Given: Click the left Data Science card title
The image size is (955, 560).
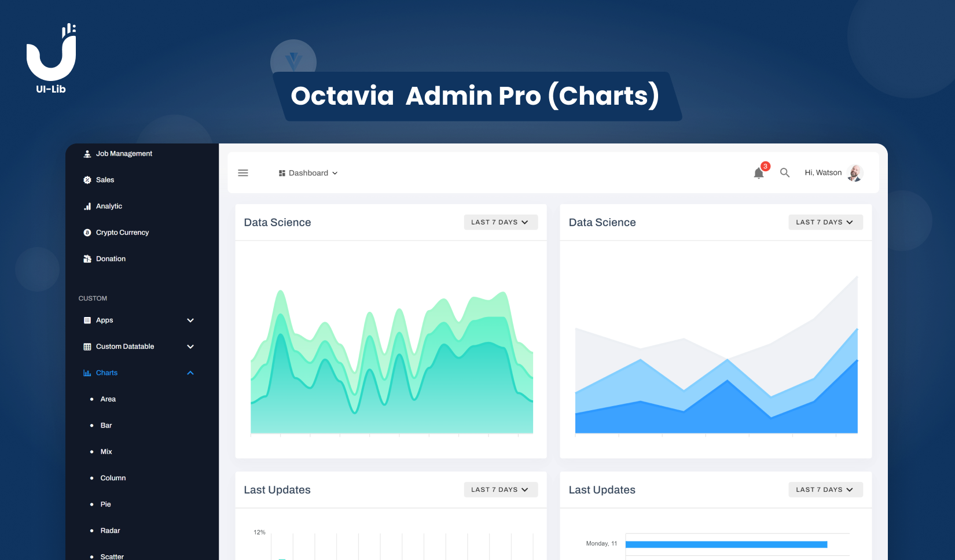Looking at the screenshot, I should (277, 223).
